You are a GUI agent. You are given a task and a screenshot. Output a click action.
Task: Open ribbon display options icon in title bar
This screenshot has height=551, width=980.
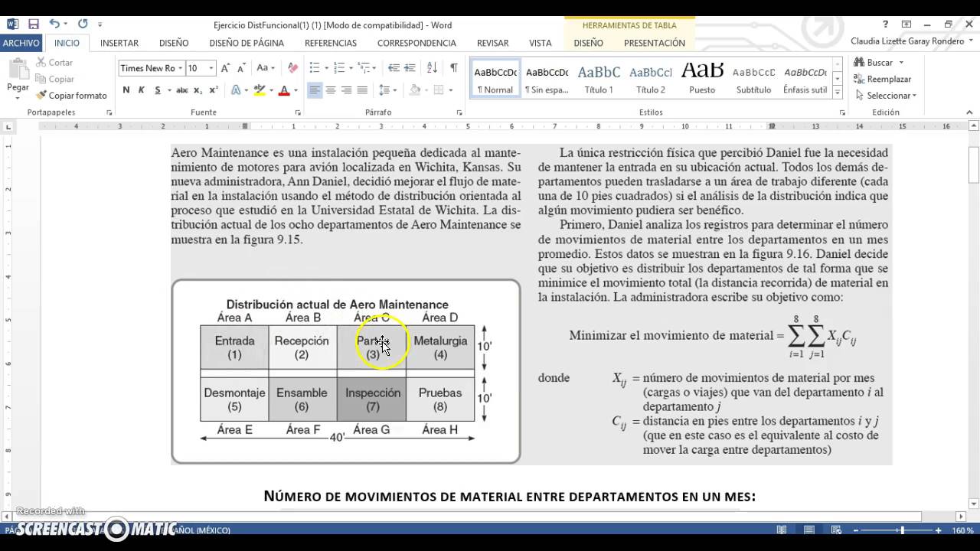tap(906, 24)
